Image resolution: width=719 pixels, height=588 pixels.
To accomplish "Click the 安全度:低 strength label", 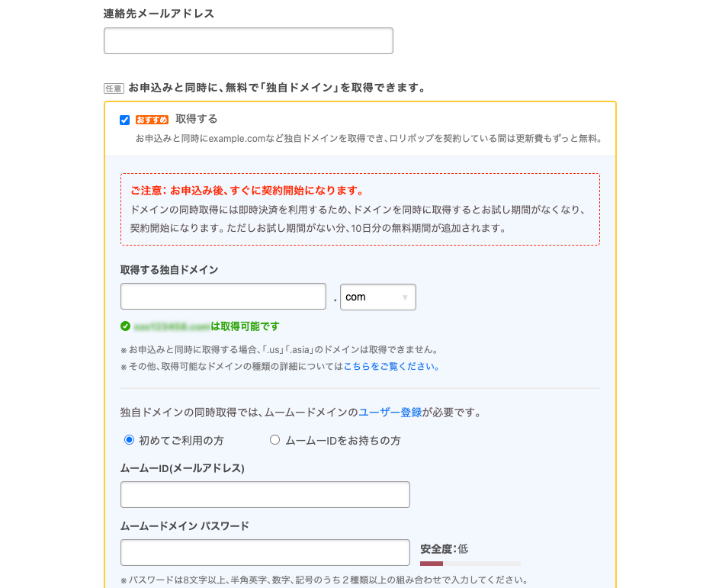I will pyautogui.click(x=444, y=548).
